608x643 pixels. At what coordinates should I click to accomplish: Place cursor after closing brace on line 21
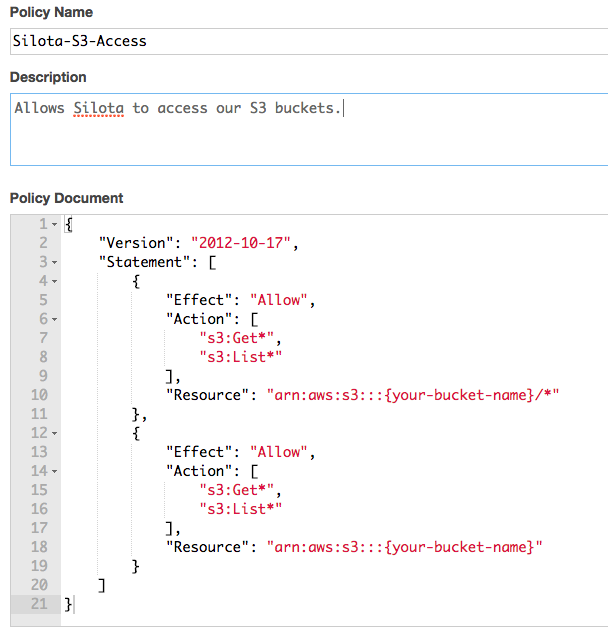point(74,604)
